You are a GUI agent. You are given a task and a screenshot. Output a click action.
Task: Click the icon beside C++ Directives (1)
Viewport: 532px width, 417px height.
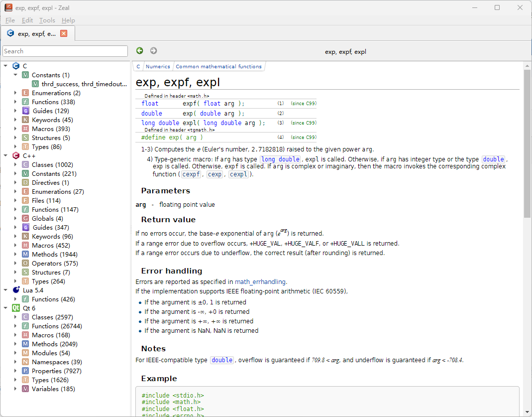point(25,182)
